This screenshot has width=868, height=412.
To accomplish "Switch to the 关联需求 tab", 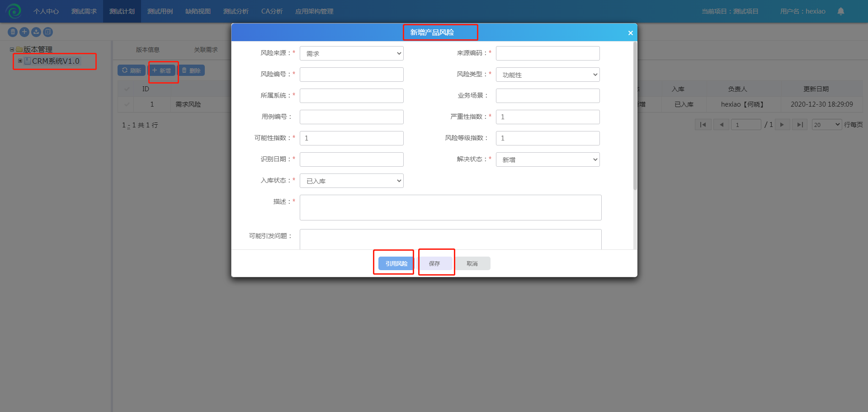I will [x=206, y=50].
